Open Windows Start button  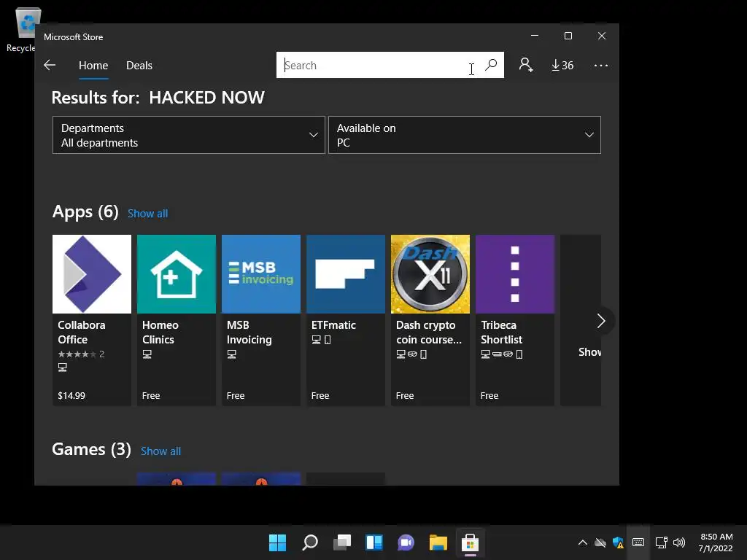(x=277, y=542)
